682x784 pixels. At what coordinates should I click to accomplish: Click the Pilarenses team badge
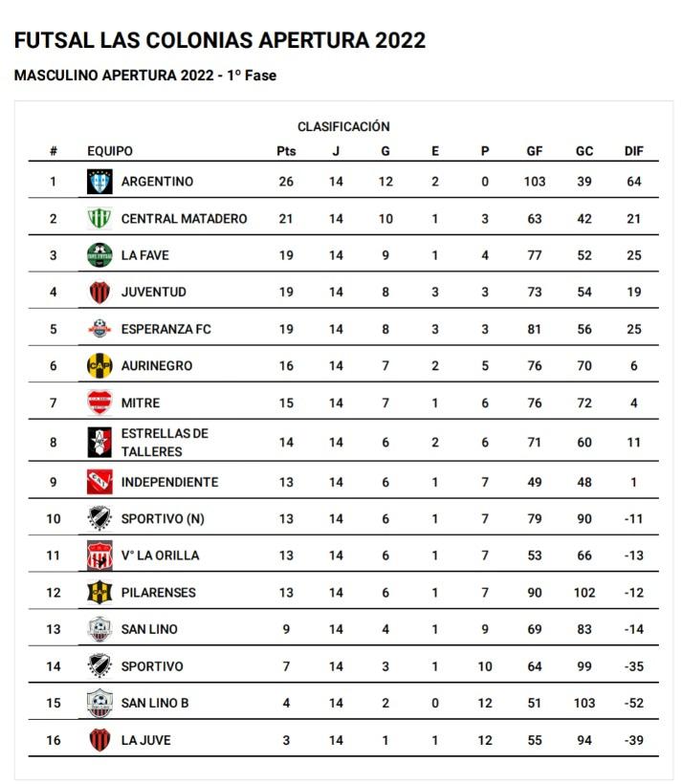tap(99, 593)
